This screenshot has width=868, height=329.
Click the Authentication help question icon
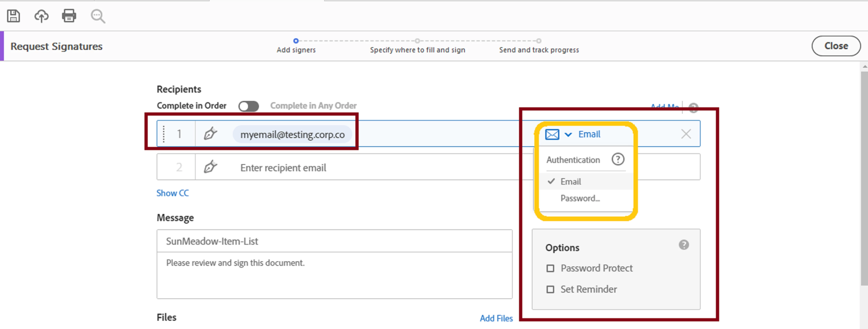coord(618,159)
